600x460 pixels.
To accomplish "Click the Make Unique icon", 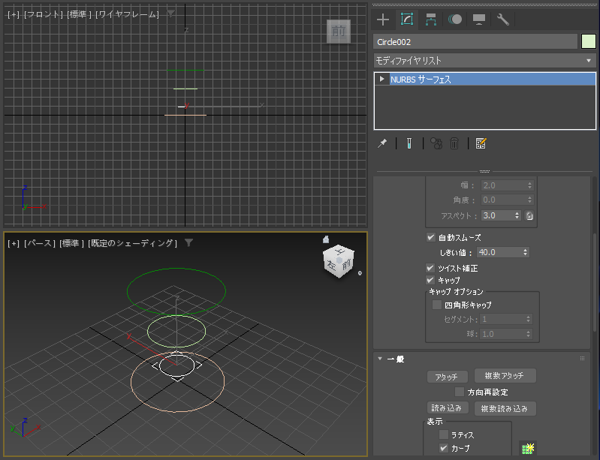I will [x=436, y=144].
